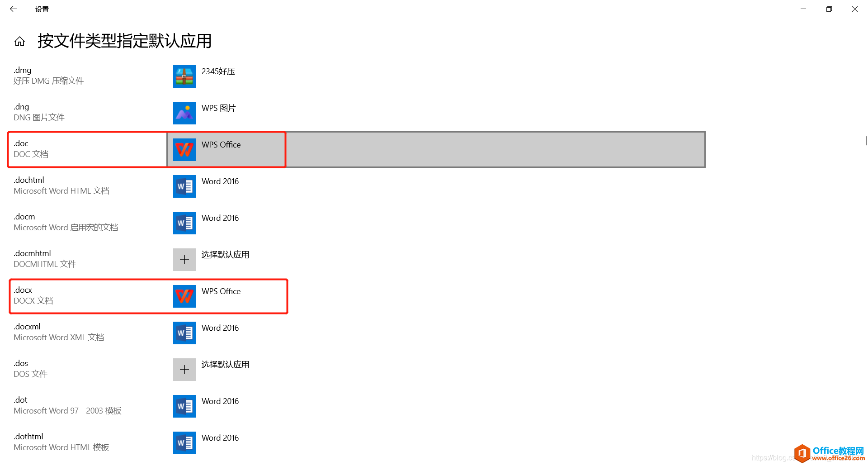Click the WPS 图片 icon for .dng

click(x=184, y=113)
